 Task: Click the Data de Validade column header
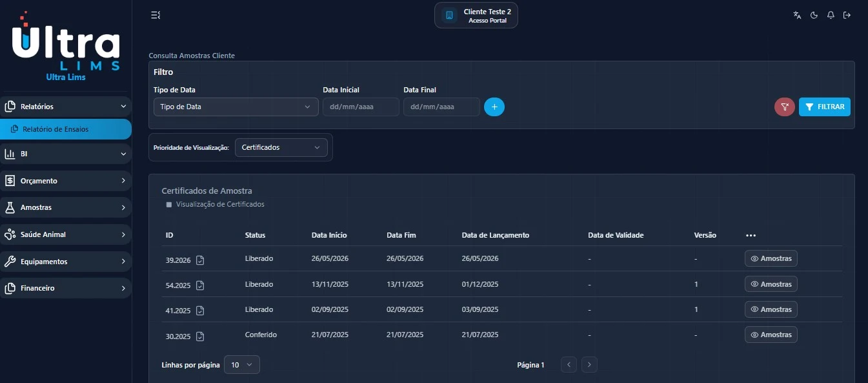[x=616, y=235]
